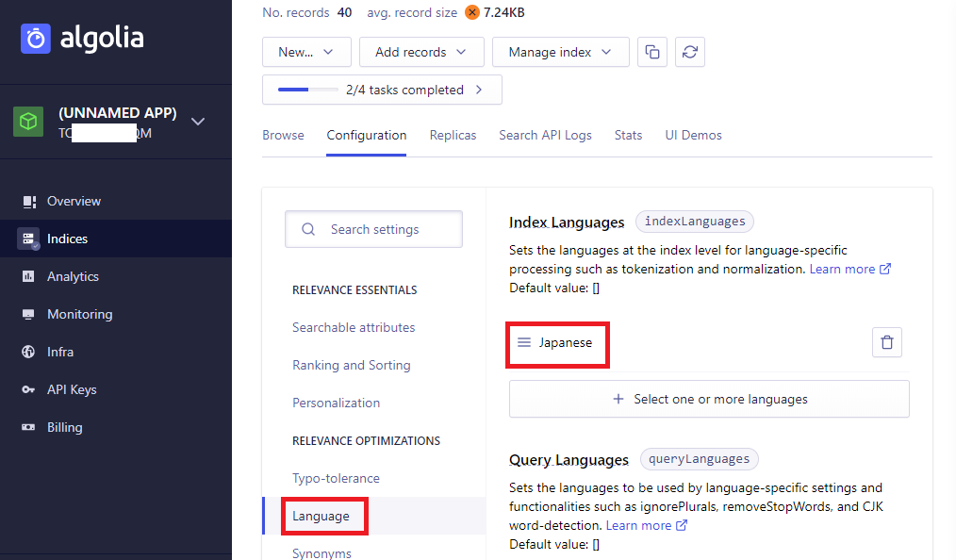
Task: Click the Analytics chart icon
Action: (28, 276)
